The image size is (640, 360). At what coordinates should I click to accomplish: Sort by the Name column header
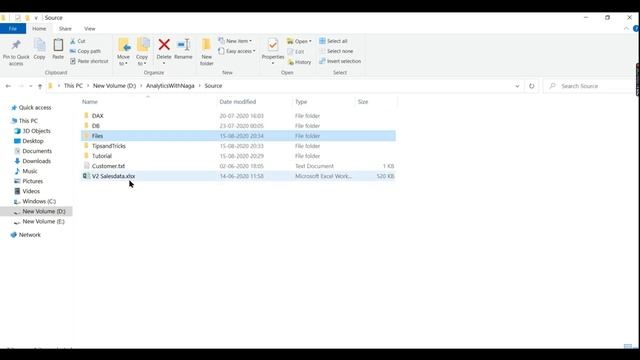click(90, 102)
